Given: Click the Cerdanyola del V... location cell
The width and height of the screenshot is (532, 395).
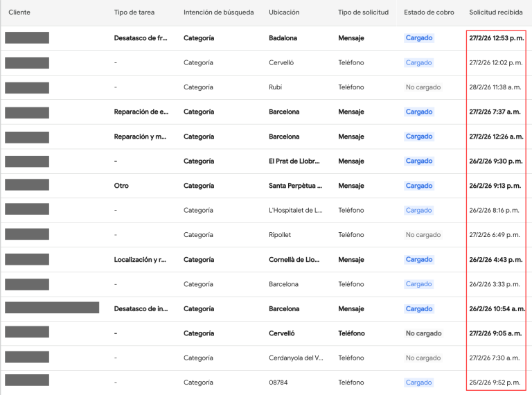Looking at the screenshot, I should click(x=295, y=358).
